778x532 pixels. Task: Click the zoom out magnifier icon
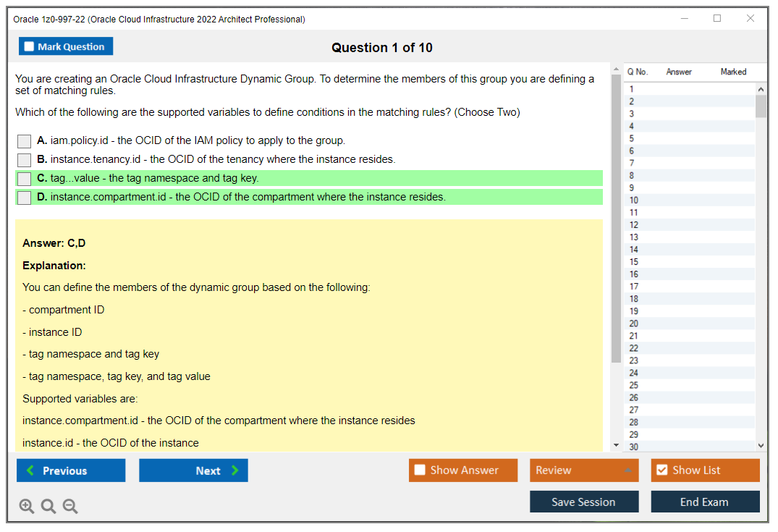click(70, 507)
